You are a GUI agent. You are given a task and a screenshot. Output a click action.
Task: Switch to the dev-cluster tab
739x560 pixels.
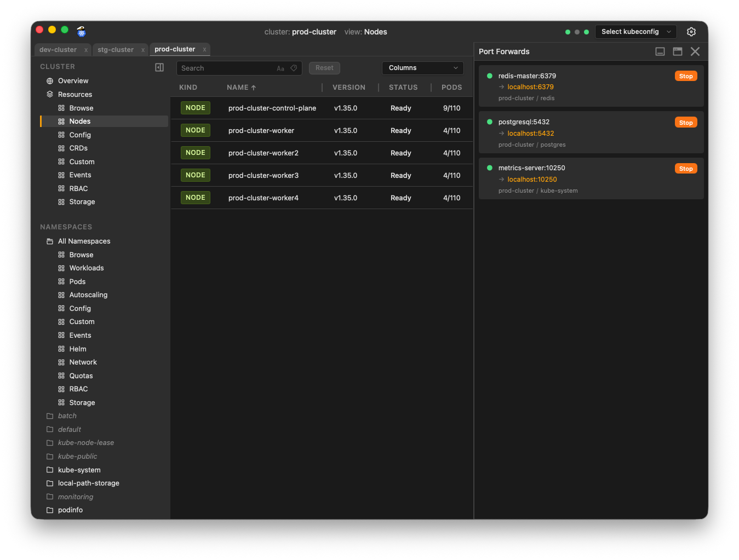[58, 49]
